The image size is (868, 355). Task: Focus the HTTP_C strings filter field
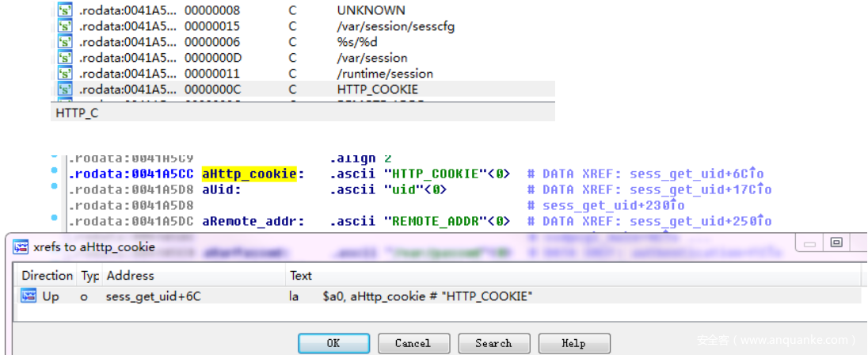[x=301, y=113]
